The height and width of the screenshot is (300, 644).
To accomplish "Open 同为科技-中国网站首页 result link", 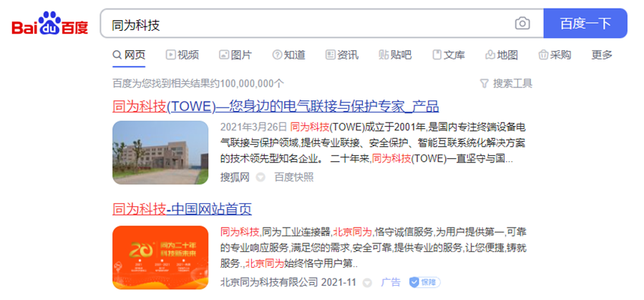I will pyautogui.click(x=182, y=209).
